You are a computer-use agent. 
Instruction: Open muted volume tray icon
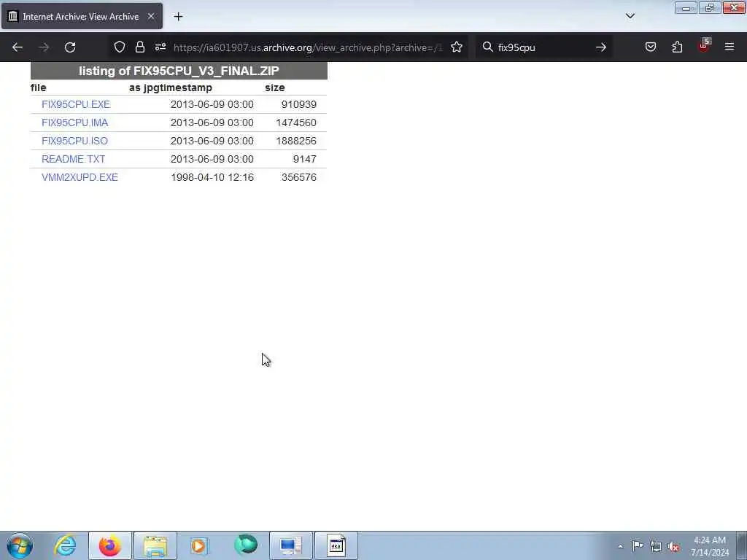(x=673, y=546)
